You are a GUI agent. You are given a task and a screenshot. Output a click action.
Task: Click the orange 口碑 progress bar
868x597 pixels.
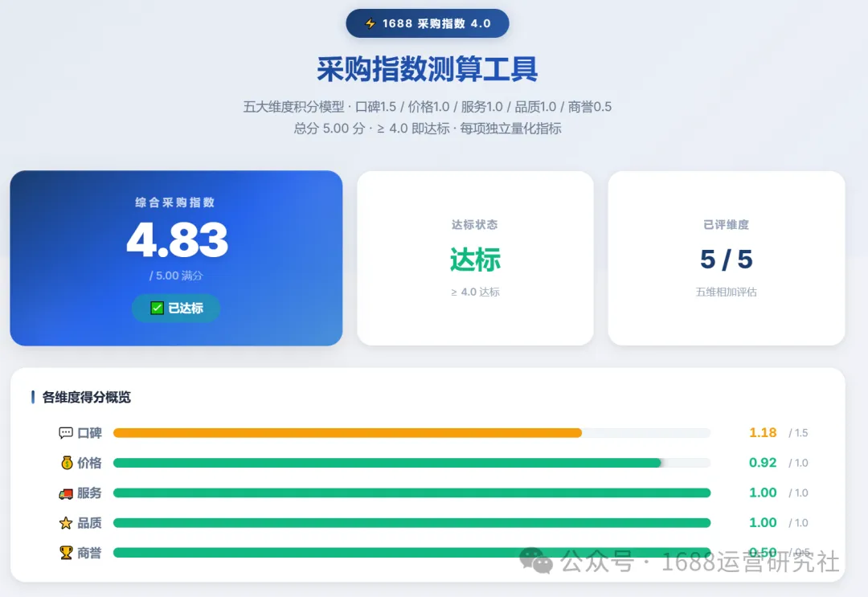click(348, 432)
